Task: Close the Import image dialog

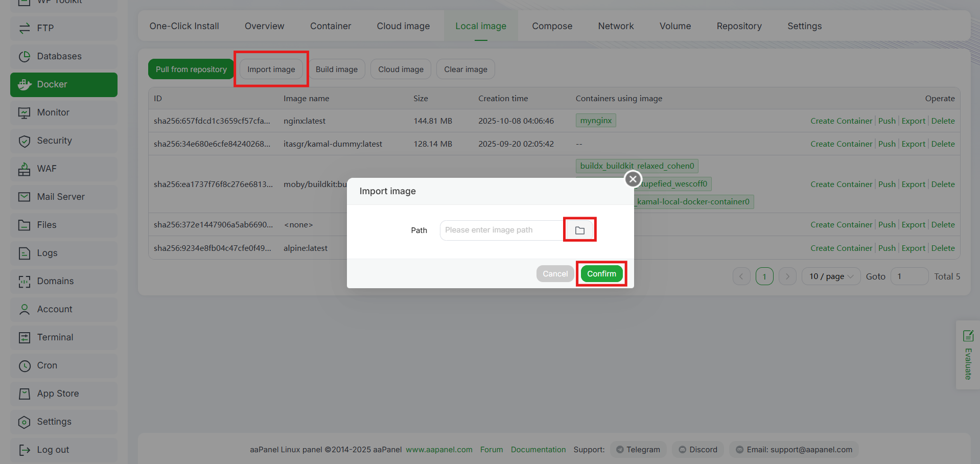Action: 633,179
